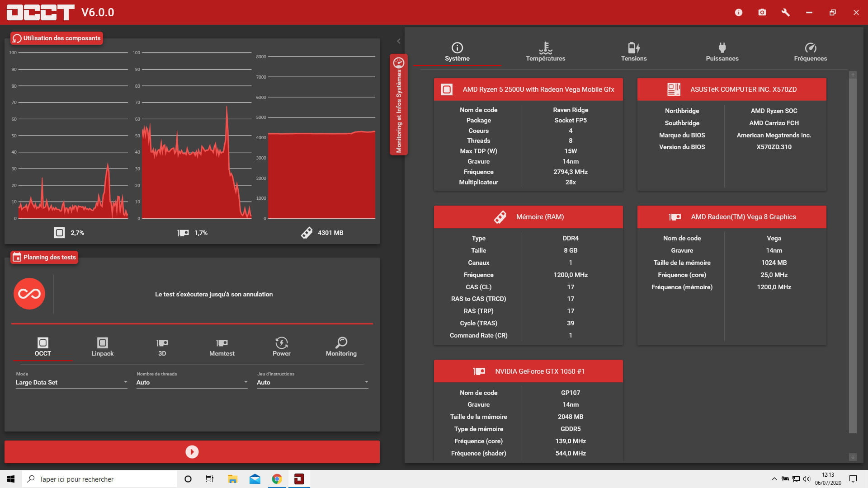Screen dimensions: 868x488
Task: Click the 'DDR4' memory type value
Action: coord(571,238)
